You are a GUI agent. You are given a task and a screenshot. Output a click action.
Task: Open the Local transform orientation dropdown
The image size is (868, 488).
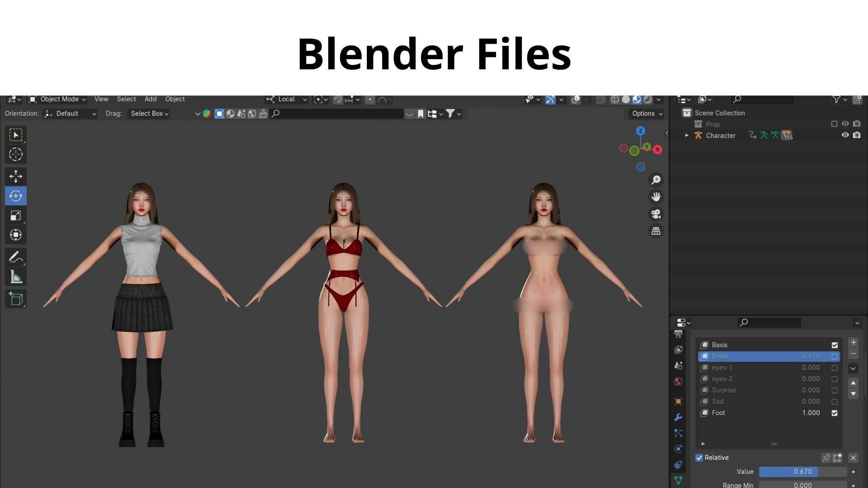pyautogui.click(x=286, y=99)
